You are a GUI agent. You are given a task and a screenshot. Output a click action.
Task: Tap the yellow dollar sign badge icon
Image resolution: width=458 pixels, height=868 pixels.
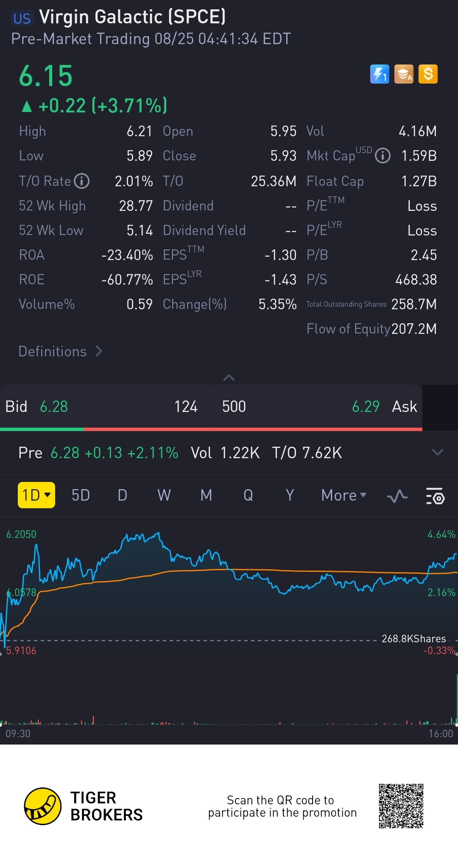pos(428,74)
